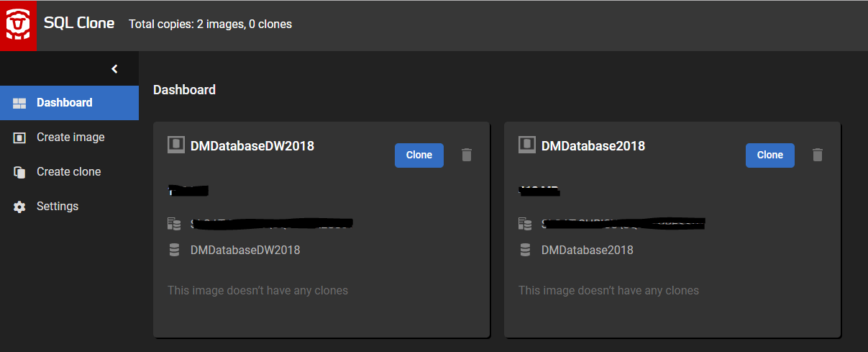Click the Clone button for DMDatabaseDW2018

tap(419, 155)
